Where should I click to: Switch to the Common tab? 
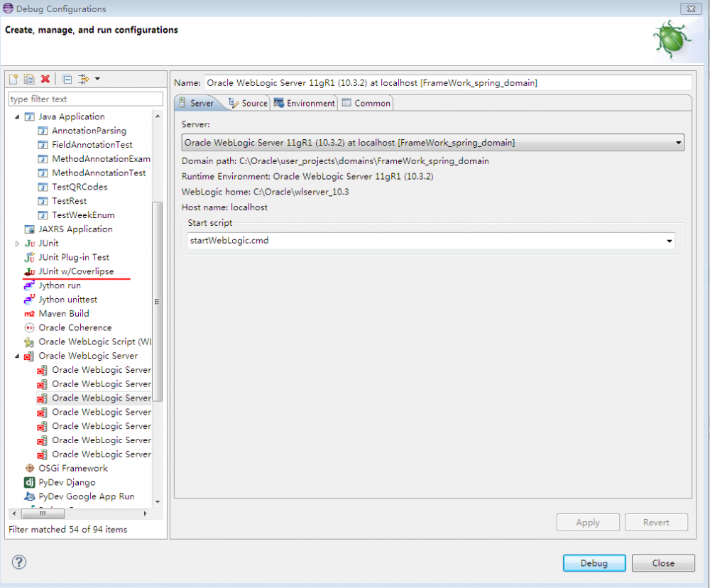[366, 103]
